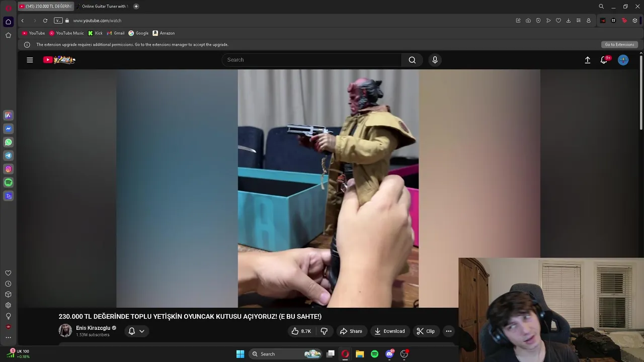Open the extensions cube in top toolbar
The height and width of the screenshot is (362, 644).
[635, 21]
